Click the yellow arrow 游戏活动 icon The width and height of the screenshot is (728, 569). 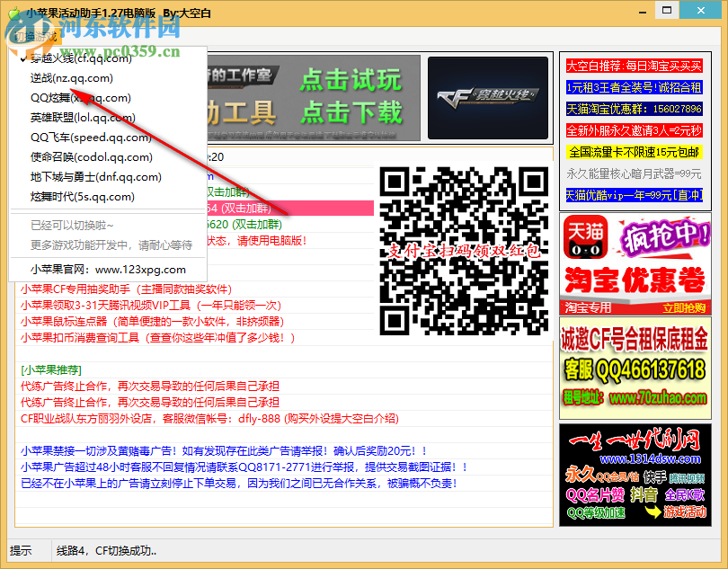(x=653, y=512)
